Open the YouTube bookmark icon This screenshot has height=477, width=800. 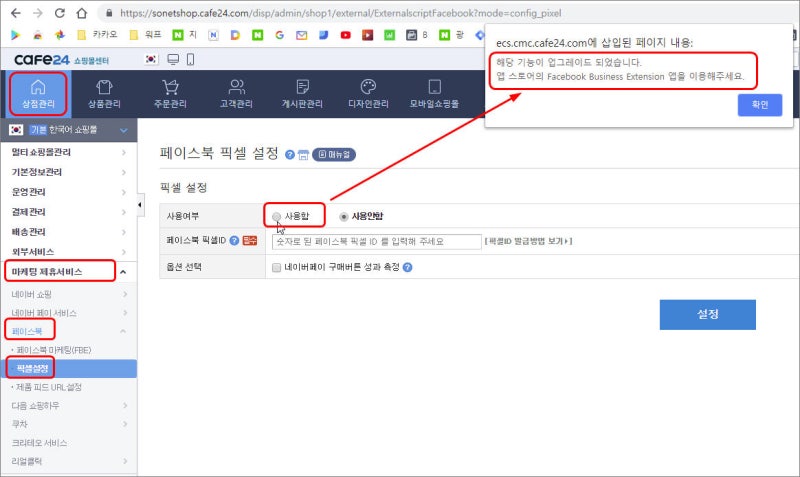[x=345, y=35]
